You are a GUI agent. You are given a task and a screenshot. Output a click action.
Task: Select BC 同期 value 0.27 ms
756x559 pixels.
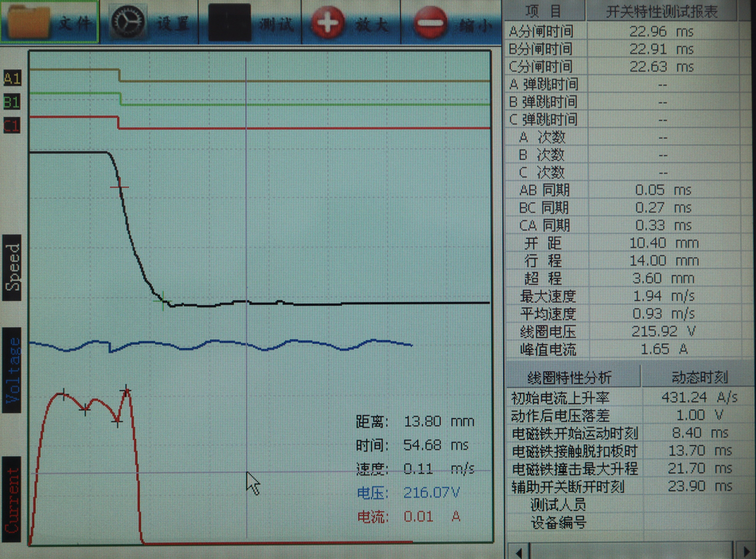click(x=663, y=207)
